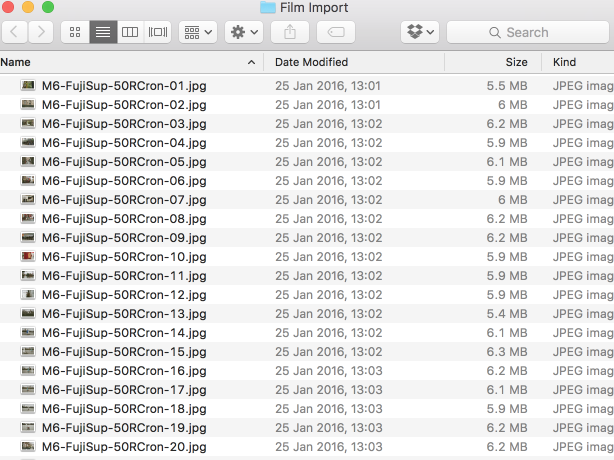The height and width of the screenshot is (460, 614).
Task: Click the Edit Tags button
Action: click(x=336, y=32)
